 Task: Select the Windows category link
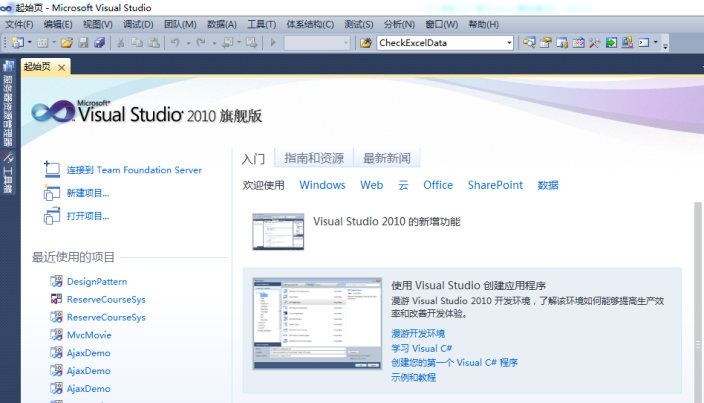(322, 185)
